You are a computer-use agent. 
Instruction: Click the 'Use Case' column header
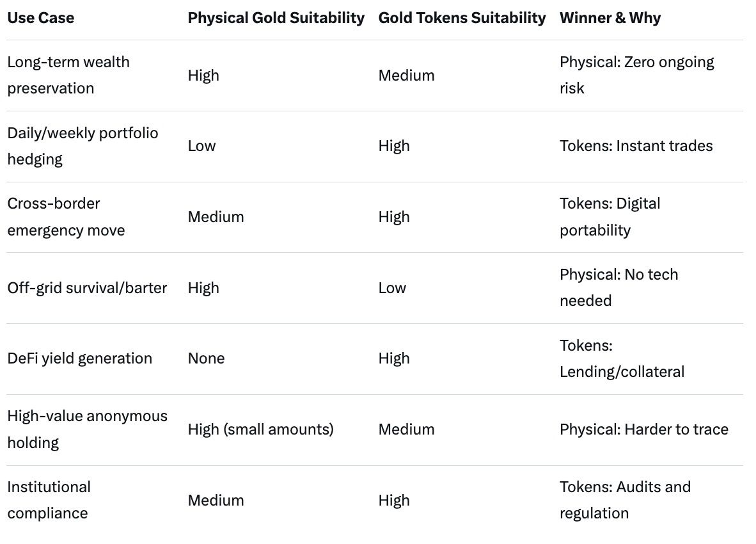(40, 18)
